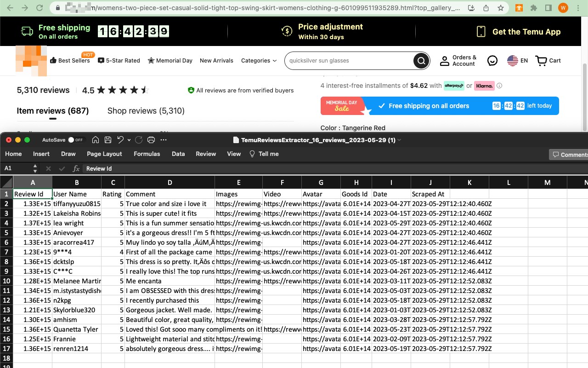The height and width of the screenshot is (368, 588).
Task: Open the Formulas ribbon tab
Action: [147, 154]
